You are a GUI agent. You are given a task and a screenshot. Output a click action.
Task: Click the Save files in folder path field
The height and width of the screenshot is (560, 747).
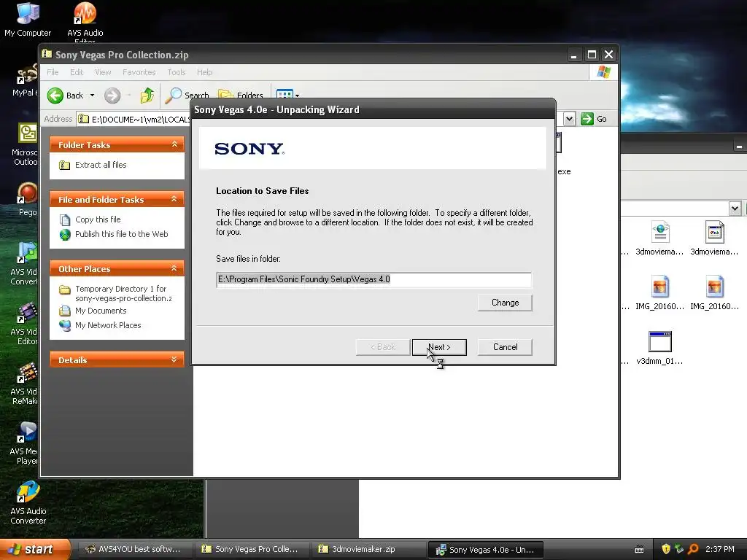point(374,279)
